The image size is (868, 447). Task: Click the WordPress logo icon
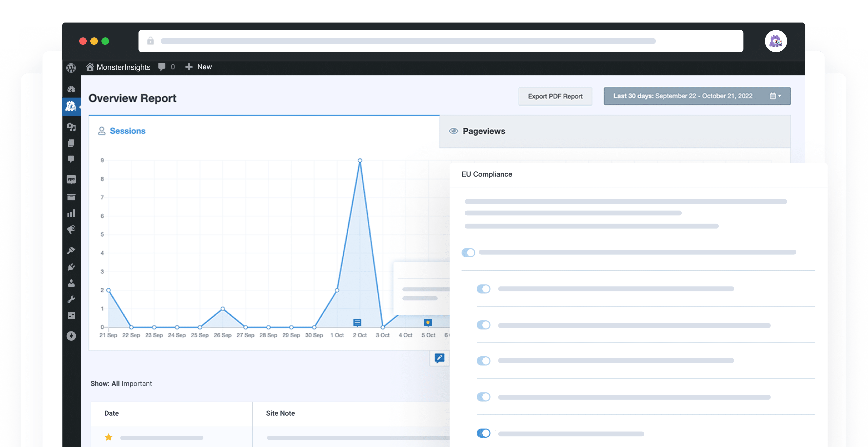click(x=71, y=68)
